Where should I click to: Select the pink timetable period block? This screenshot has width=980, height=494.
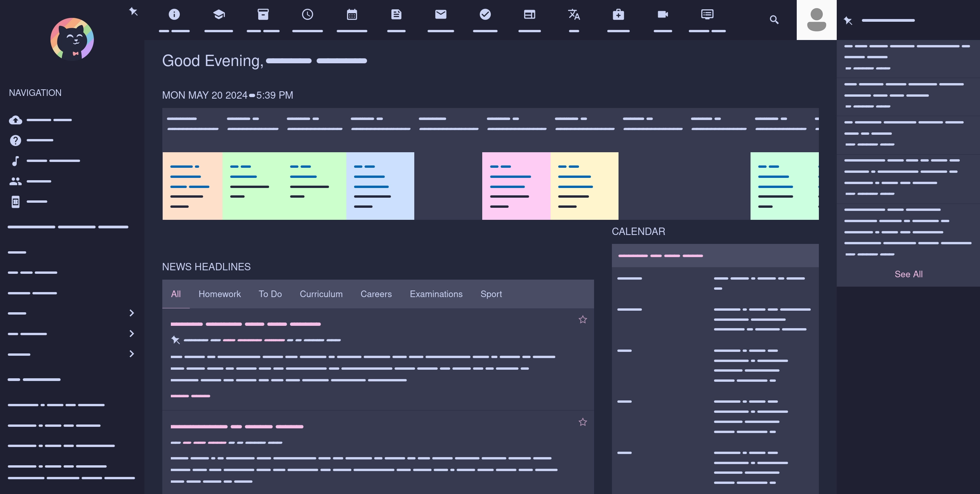click(516, 186)
